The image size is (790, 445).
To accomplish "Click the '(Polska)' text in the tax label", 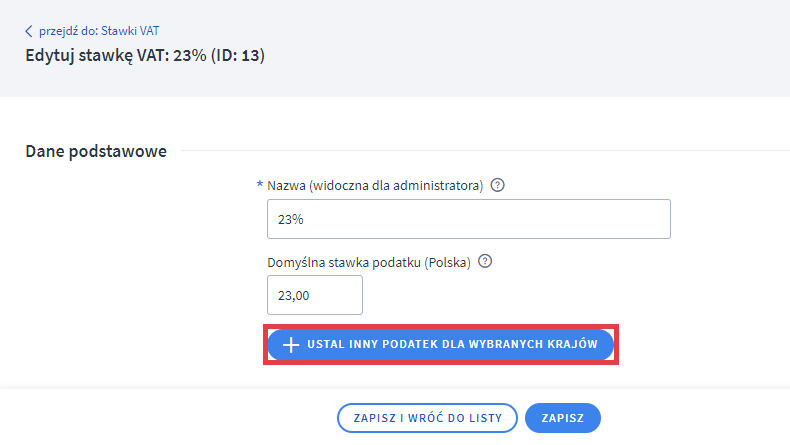I will pos(448,262).
